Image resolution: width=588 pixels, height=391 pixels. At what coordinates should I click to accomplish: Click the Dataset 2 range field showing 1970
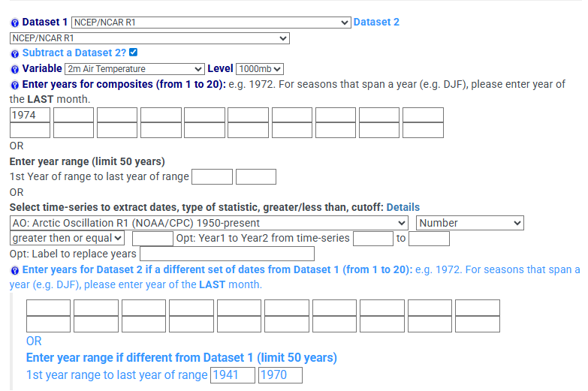[279, 374]
